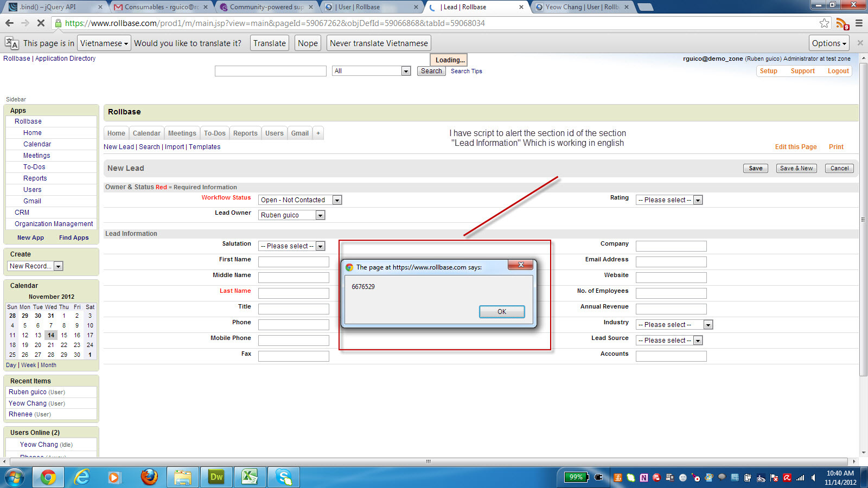The image size is (868, 488).
Task: Click the horizontal page scrollbar
Action: pos(428,461)
